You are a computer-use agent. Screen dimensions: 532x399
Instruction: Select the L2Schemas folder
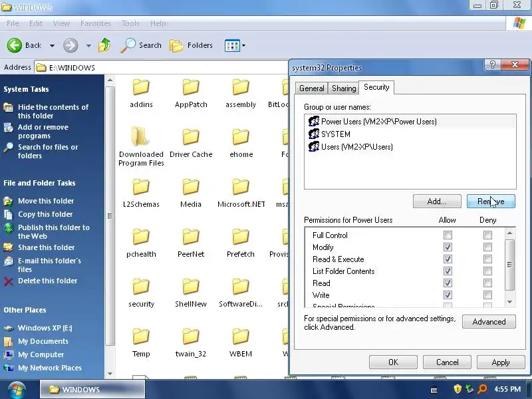[x=141, y=193]
